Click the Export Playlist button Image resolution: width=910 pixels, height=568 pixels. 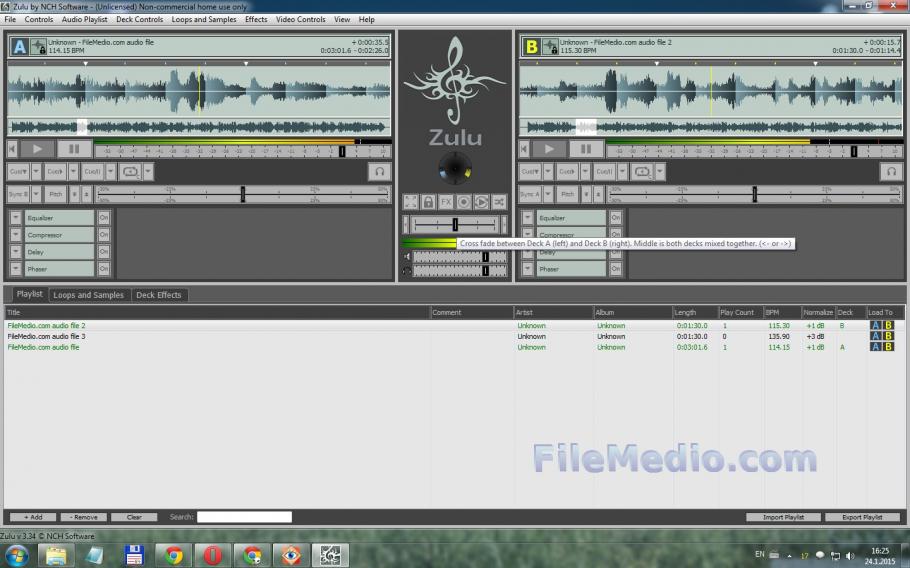(862, 517)
